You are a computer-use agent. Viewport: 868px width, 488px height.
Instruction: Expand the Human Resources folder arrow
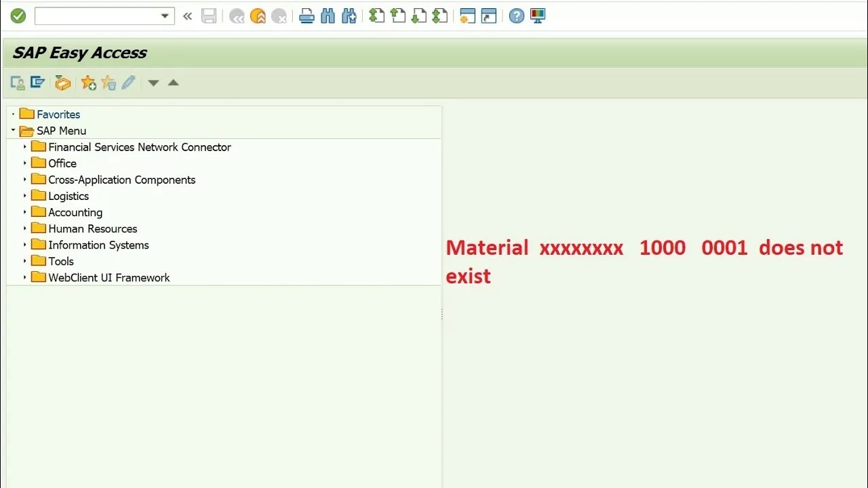click(x=25, y=228)
